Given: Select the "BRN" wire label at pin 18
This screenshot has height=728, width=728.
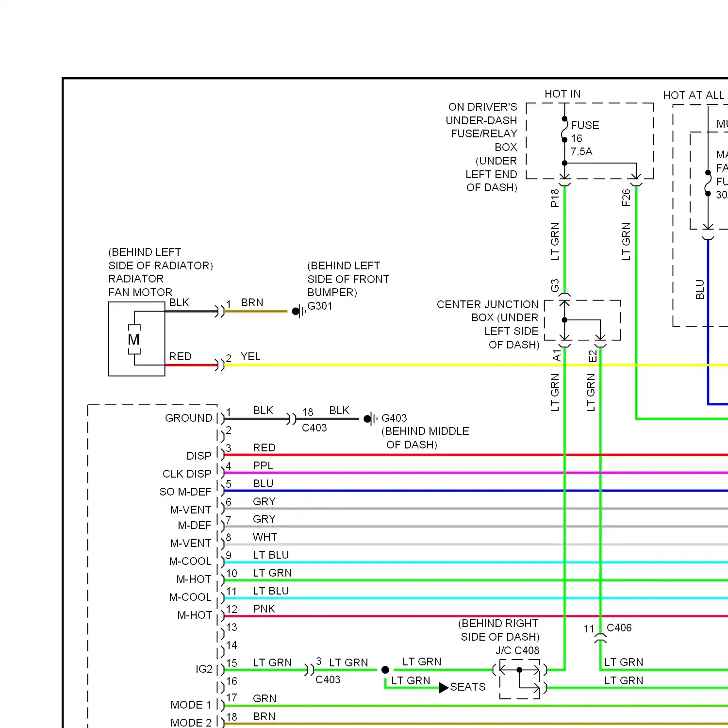Looking at the screenshot, I should coord(264,716).
